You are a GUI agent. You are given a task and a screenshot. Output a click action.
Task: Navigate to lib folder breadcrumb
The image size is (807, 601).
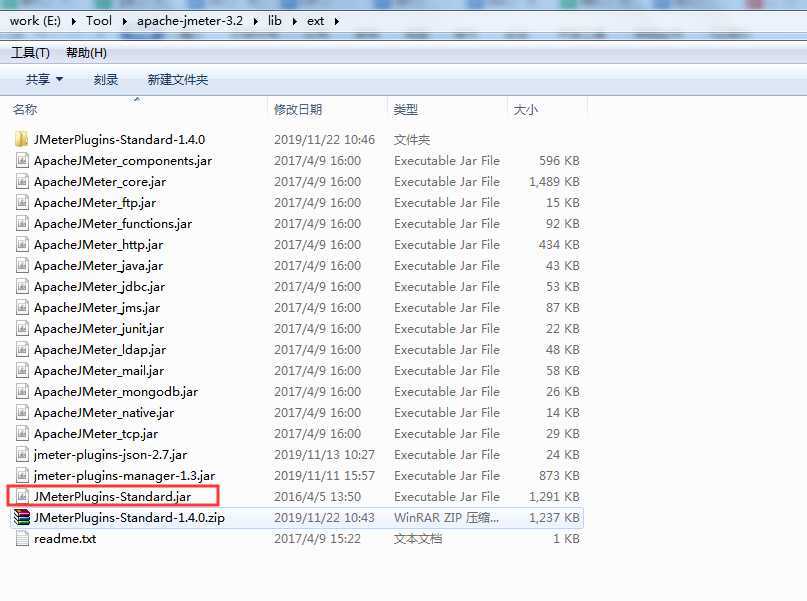pos(275,21)
